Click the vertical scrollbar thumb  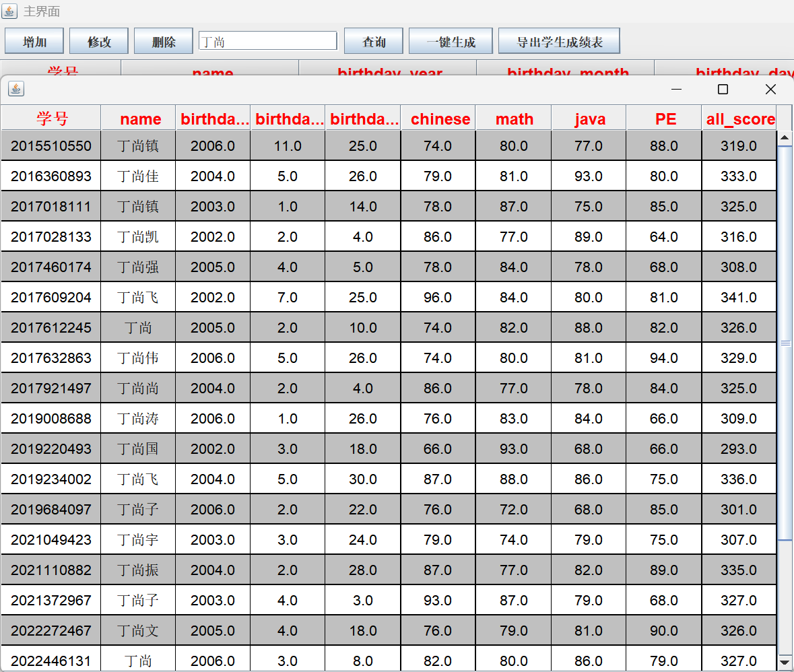coord(785,343)
